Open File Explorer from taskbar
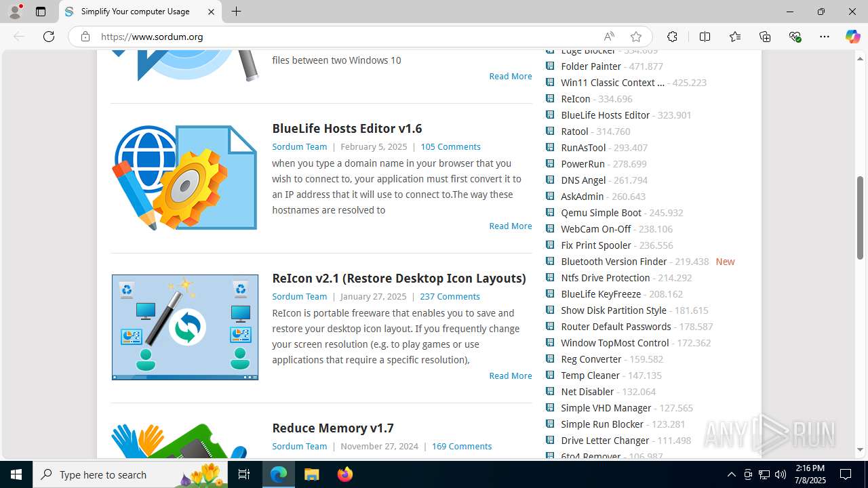The height and width of the screenshot is (488, 868). [x=312, y=474]
